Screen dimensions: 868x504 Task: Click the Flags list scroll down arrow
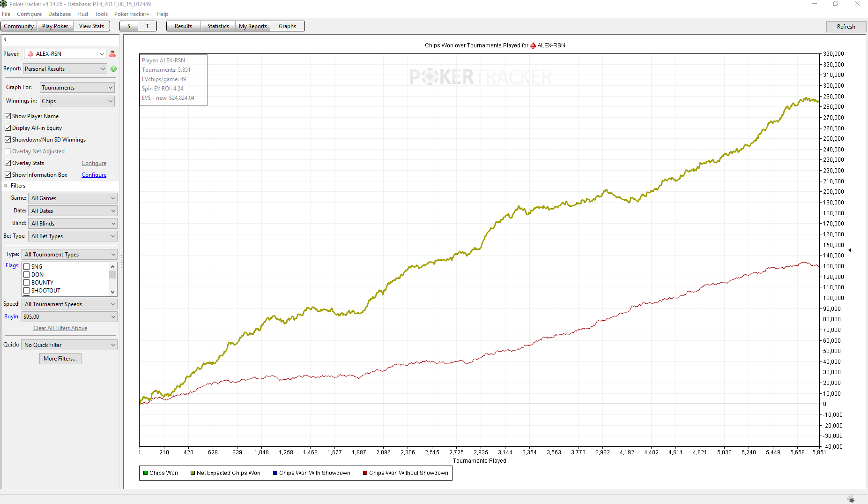pos(112,292)
